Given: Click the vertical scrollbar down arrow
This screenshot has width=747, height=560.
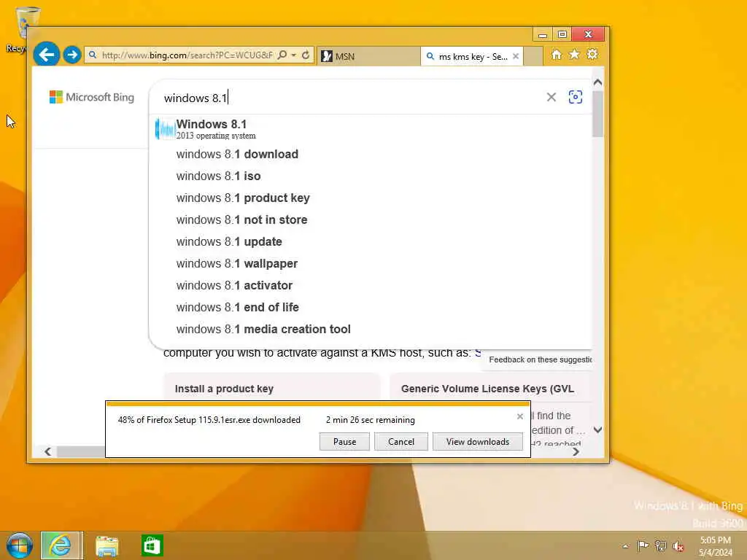Looking at the screenshot, I should pos(598,430).
